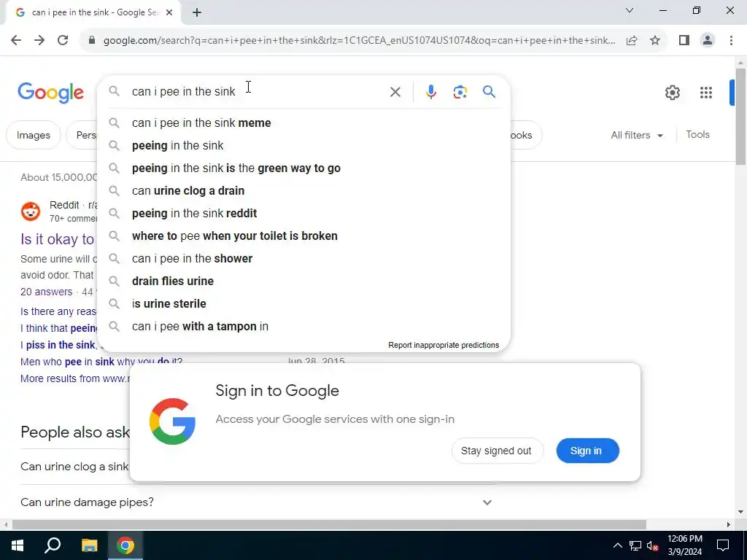Image resolution: width=747 pixels, height=560 pixels.
Task: Select the Images filter tab
Action: coord(34,135)
